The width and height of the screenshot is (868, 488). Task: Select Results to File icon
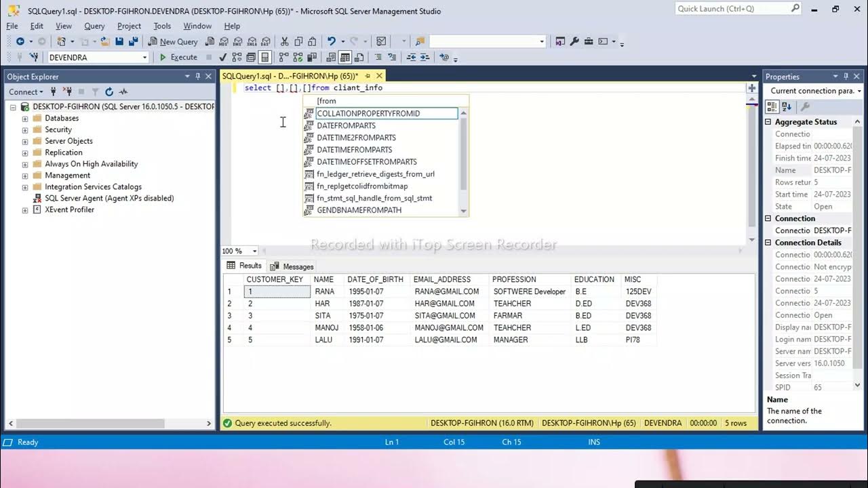[x=359, y=58]
